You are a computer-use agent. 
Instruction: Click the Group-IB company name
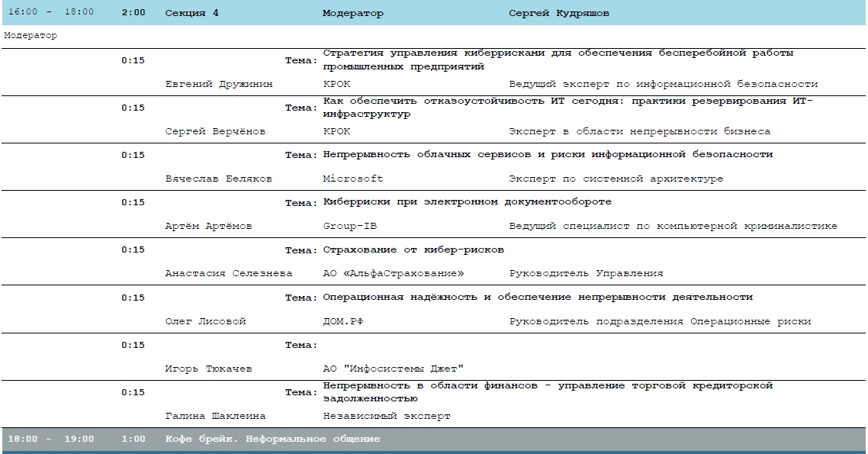(x=350, y=226)
